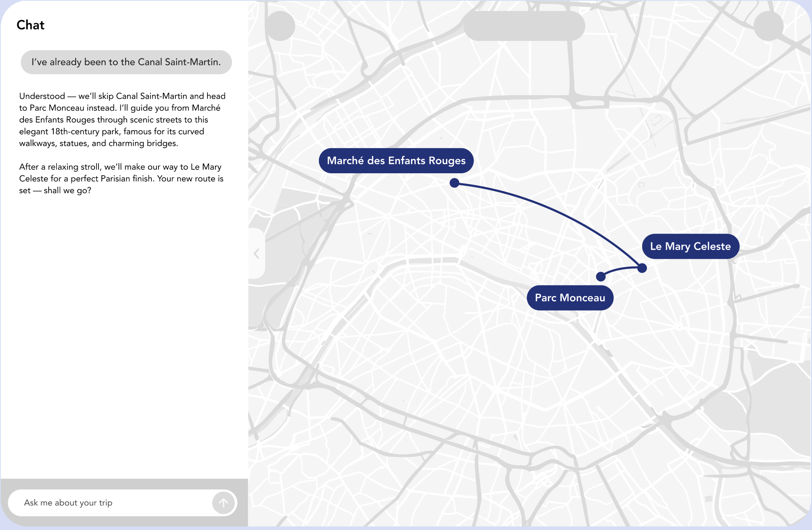The width and height of the screenshot is (812, 530).
Task: Click the Parc Monceau map pin
Action: [601, 277]
